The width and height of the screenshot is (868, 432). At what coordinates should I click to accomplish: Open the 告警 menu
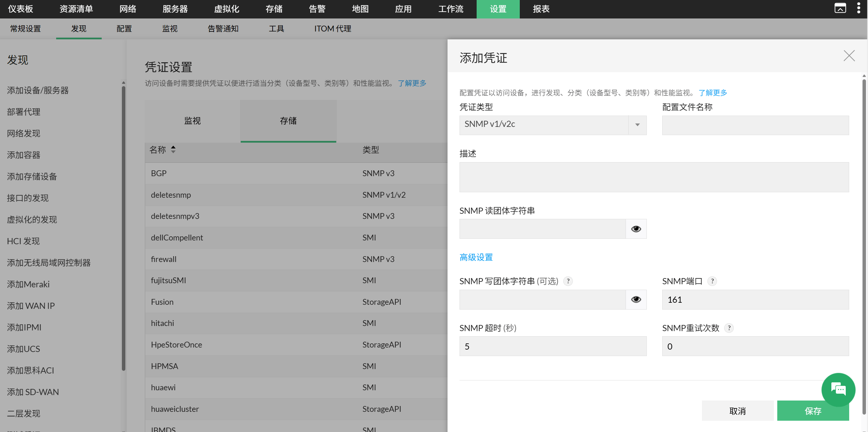(x=317, y=9)
